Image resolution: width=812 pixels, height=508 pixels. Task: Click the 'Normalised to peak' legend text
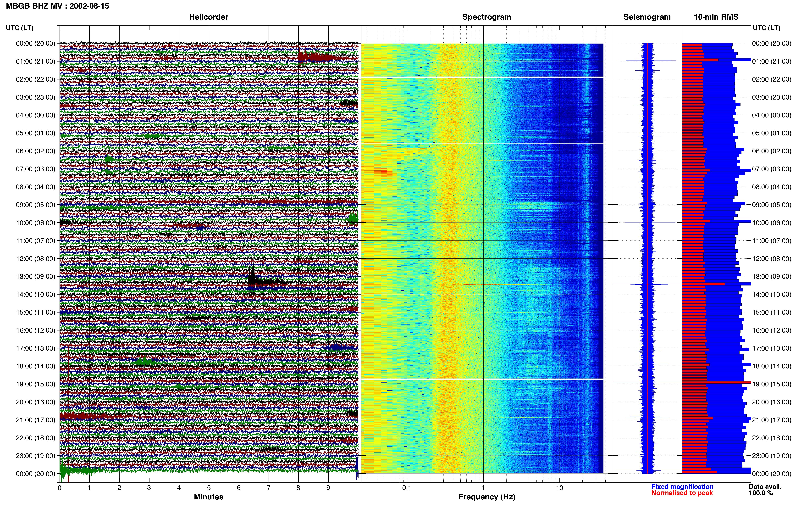682,493
